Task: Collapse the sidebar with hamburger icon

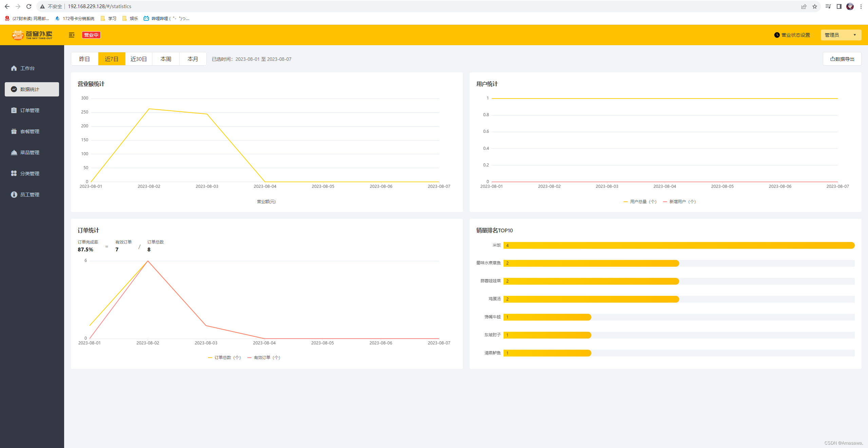Action: coord(72,35)
